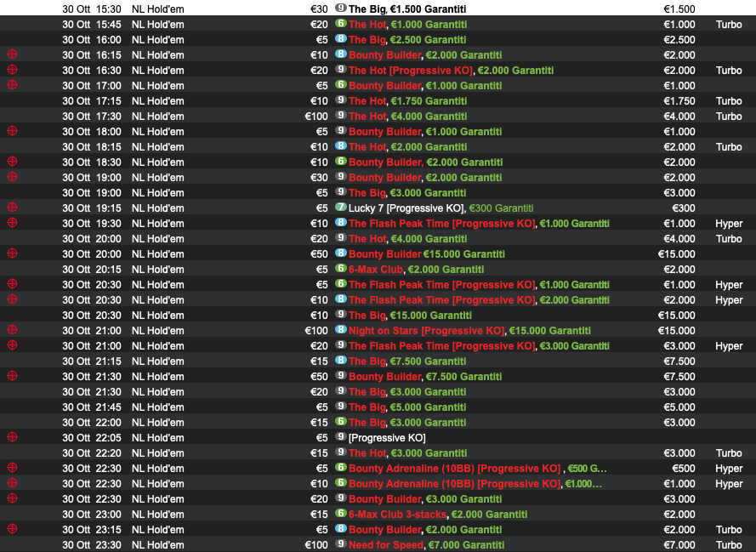Open the Bounty Builder €15.000 Garantiti tournament
The height and width of the screenshot is (552, 756).
coord(427,254)
